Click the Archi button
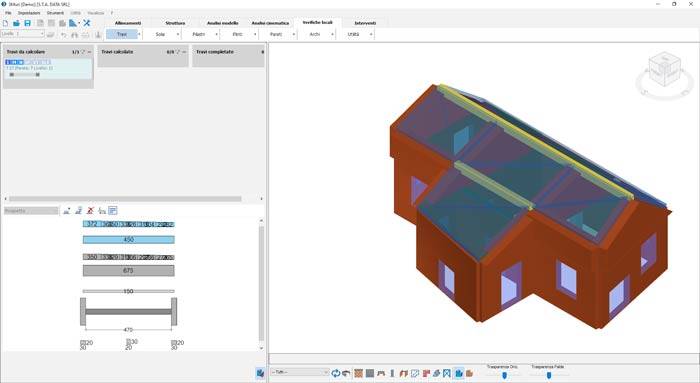 pyautogui.click(x=315, y=34)
